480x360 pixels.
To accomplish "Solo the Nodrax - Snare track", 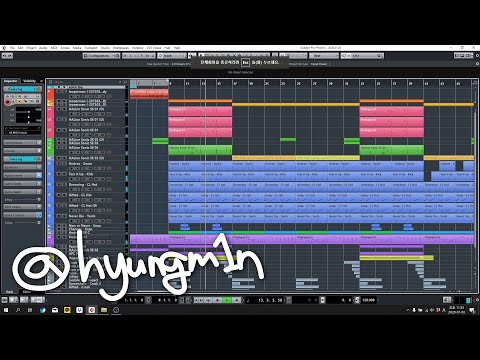I will point(63,164).
